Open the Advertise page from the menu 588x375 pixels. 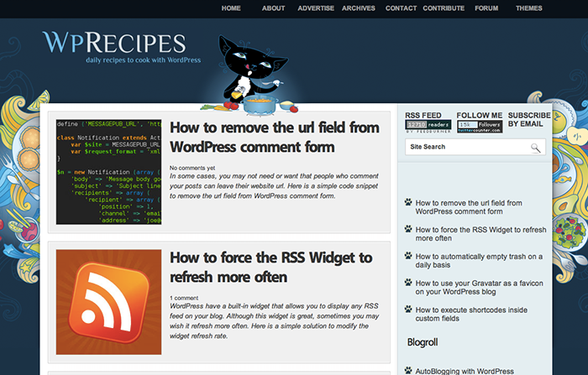click(x=316, y=8)
